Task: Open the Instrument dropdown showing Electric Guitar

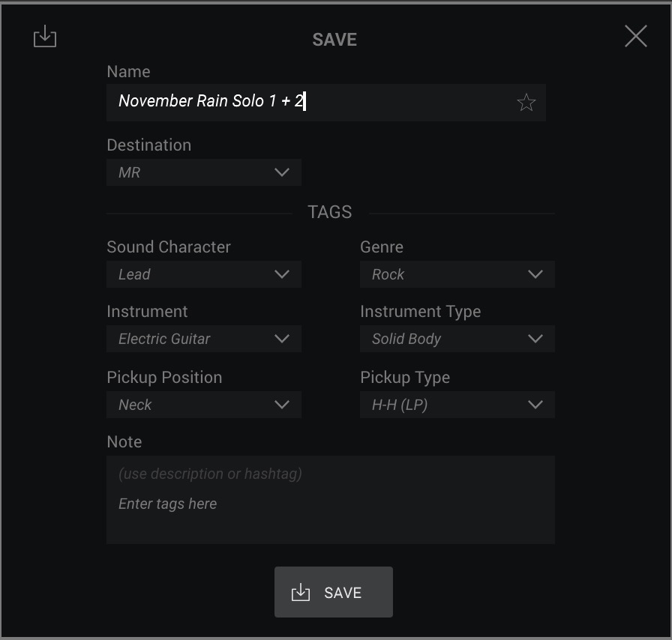Action: (204, 339)
